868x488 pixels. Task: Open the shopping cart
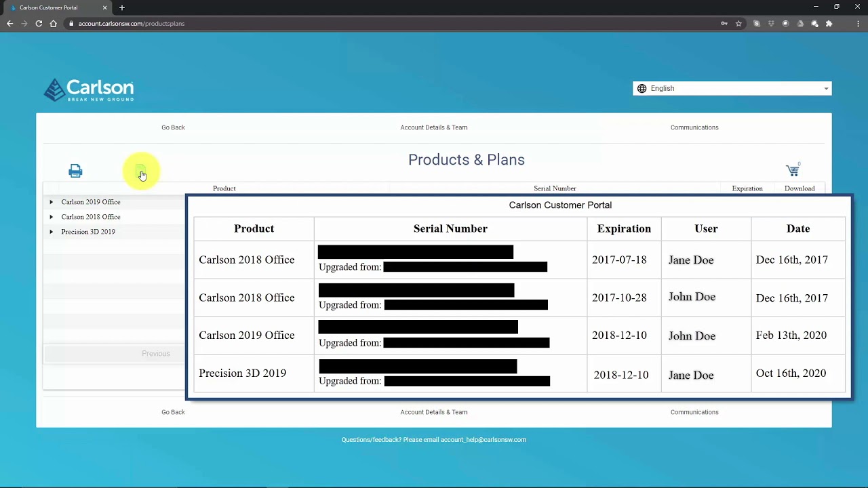coord(793,170)
